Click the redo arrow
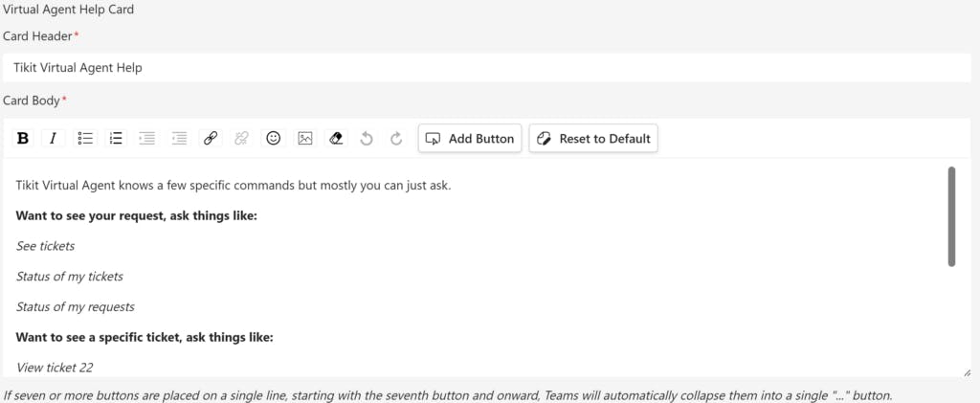The image size is (980, 403). (397, 139)
